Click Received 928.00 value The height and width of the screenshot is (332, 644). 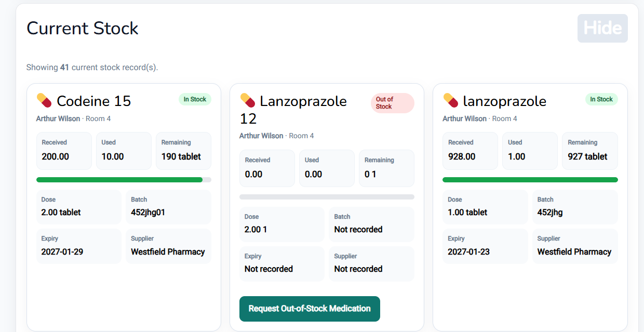462,156
